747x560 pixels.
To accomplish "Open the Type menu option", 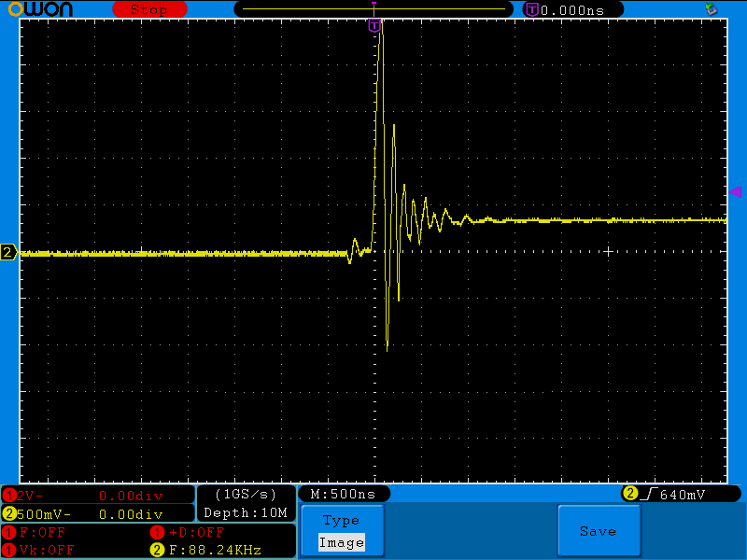I will 341,520.
